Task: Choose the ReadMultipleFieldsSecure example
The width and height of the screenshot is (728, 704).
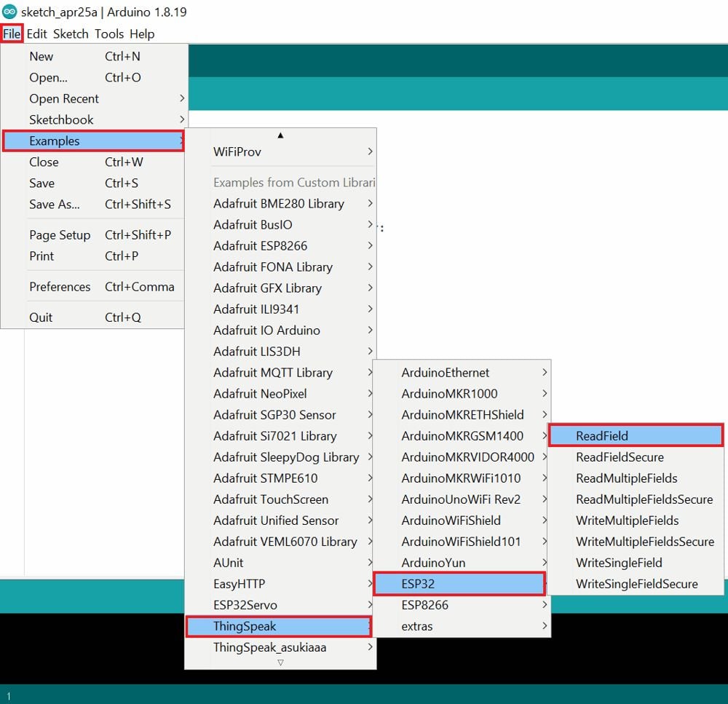Action: click(x=644, y=499)
